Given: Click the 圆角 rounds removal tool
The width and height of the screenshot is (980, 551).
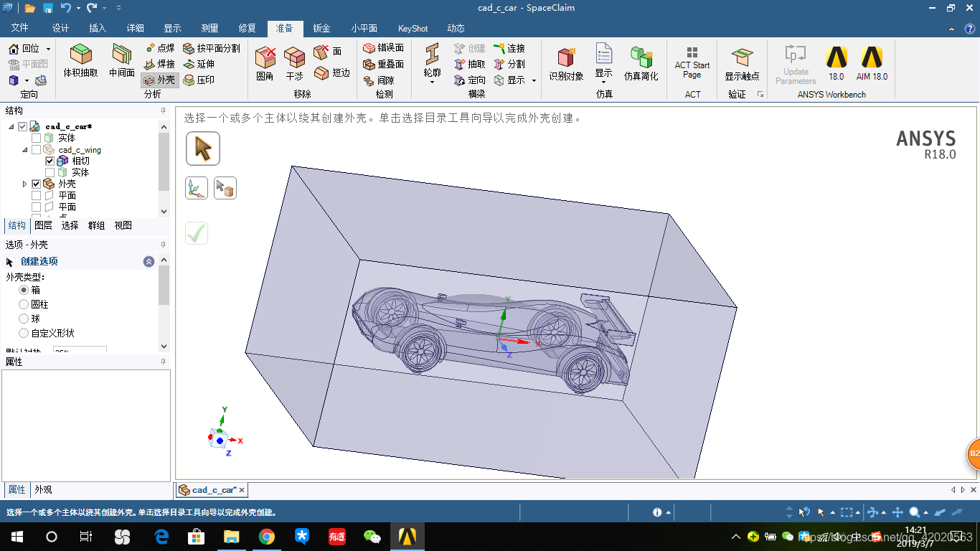Looking at the screenshot, I should 265,63.
